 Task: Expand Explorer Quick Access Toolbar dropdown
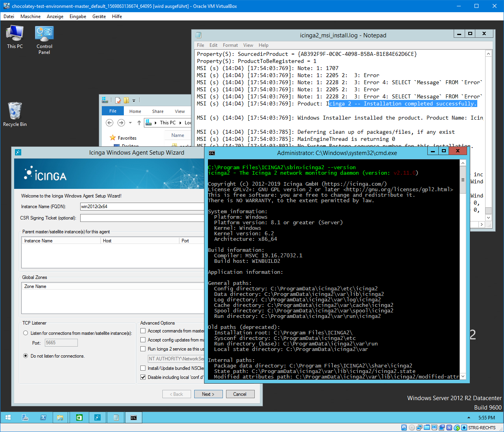coord(134,101)
